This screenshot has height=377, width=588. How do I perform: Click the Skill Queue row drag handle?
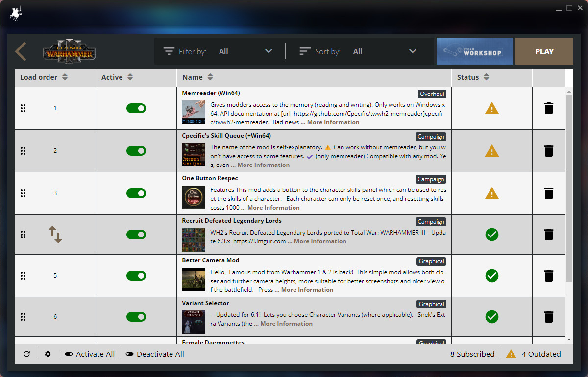coord(23,151)
